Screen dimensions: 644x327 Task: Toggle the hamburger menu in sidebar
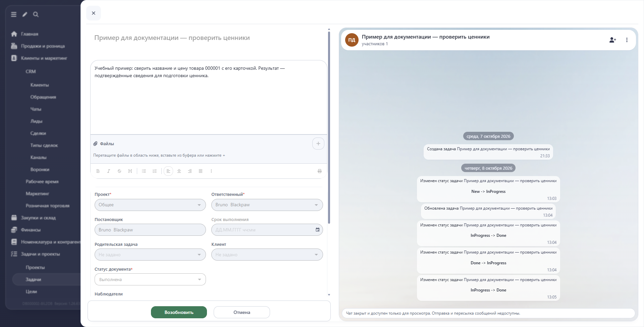coord(14,14)
